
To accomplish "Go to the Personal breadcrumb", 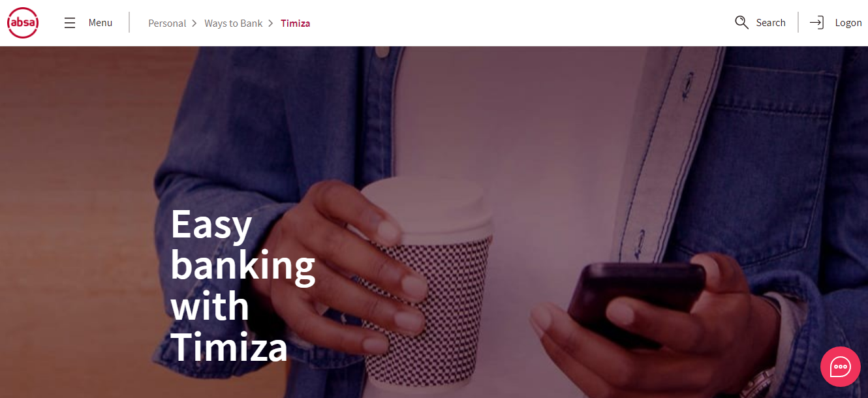I will pyautogui.click(x=167, y=23).
